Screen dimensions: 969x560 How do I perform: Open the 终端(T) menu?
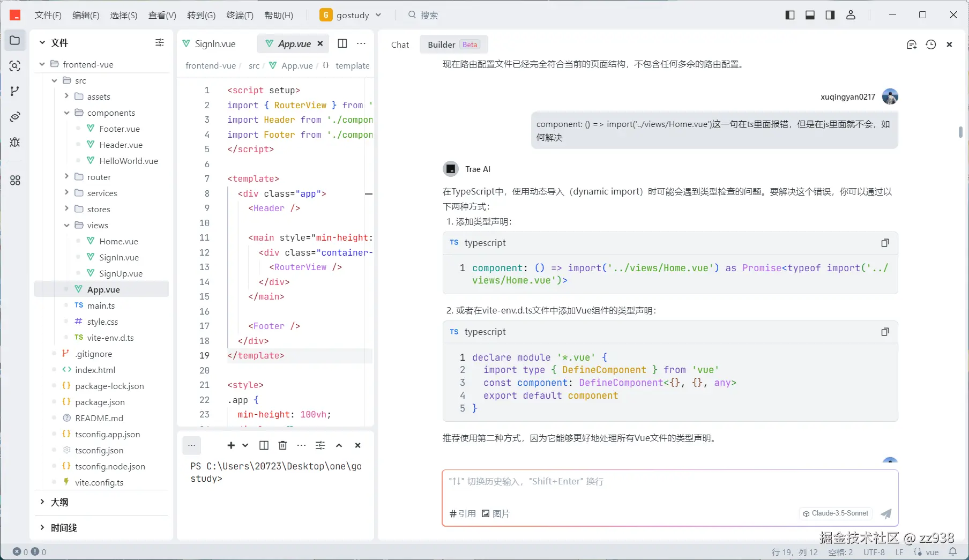tap(240, 15)
